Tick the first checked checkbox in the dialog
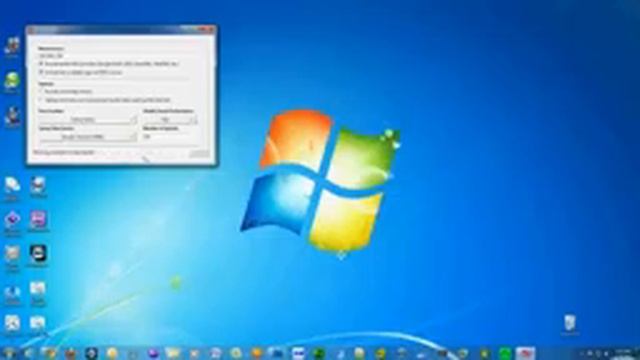Screen dimensions: 640x360 (41, 64)
